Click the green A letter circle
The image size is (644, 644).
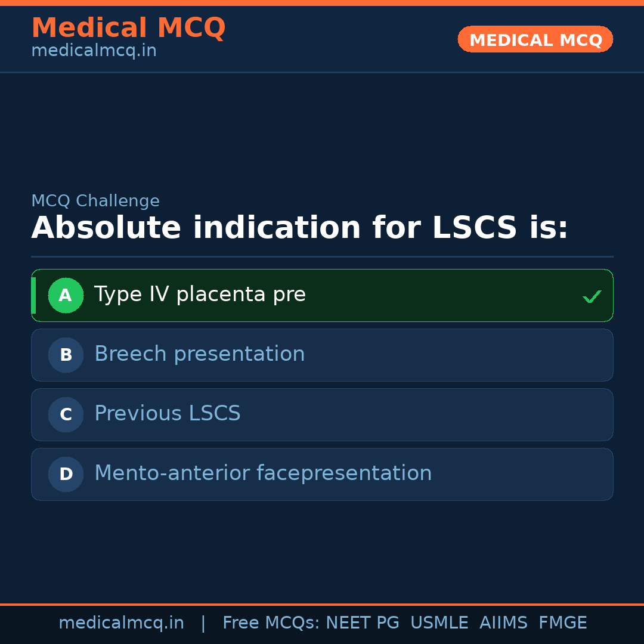[66, 295]
